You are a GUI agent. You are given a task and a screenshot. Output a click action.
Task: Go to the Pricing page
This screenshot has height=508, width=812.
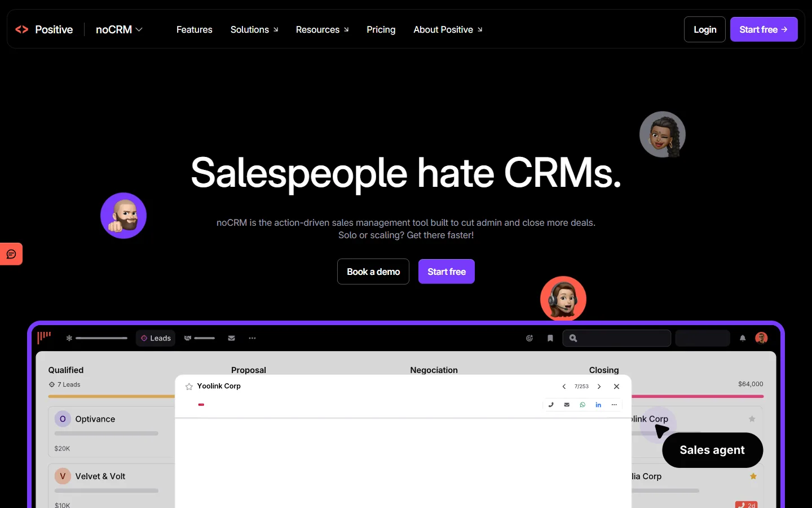click(x=381, y=29)
